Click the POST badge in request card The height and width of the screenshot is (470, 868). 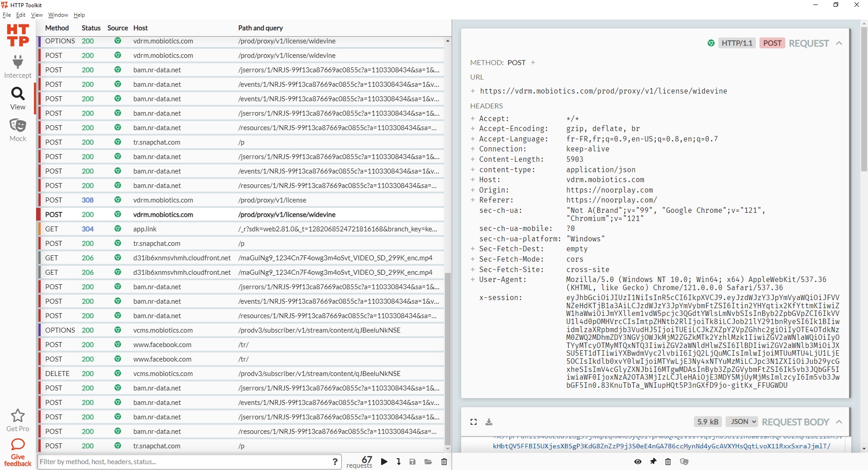(772, 43)
